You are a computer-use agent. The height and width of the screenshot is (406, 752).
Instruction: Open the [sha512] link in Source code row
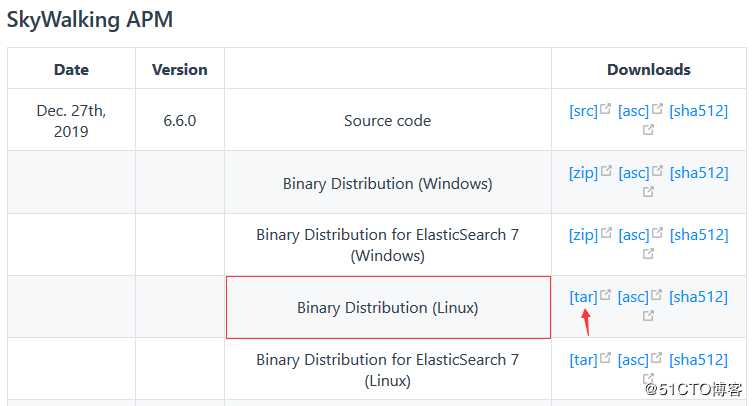pyautogui.click(x=699, y=111)
